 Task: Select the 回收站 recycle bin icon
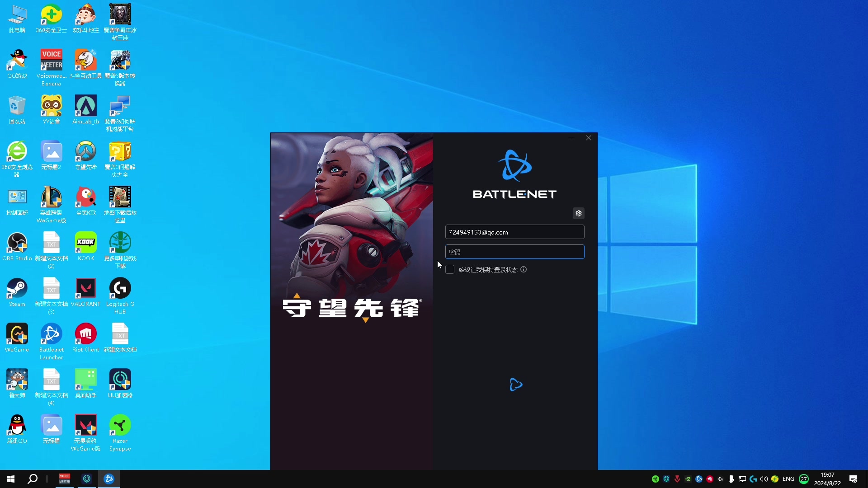tap(17, 110)
